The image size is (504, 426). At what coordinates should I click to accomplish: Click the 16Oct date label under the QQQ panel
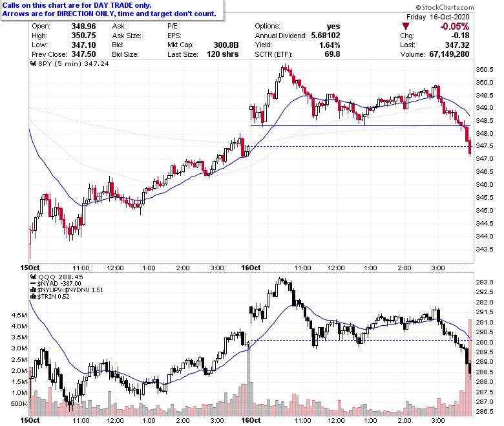click(251, 421)
